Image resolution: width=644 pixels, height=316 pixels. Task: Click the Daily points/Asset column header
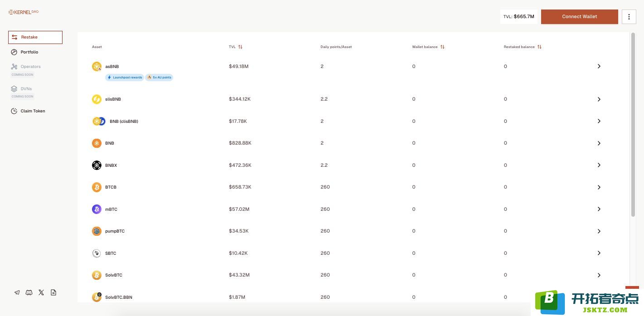pyautogui.click(x=336, y=47)
